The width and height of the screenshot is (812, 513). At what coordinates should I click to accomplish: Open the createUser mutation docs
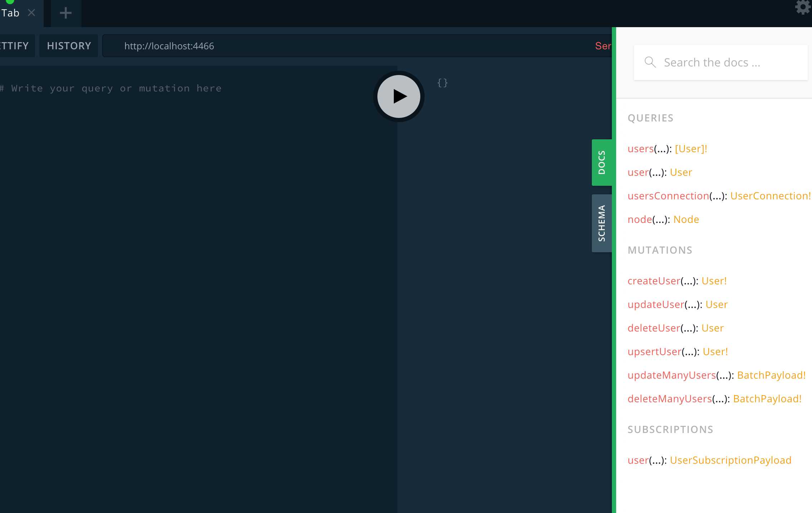654,281
